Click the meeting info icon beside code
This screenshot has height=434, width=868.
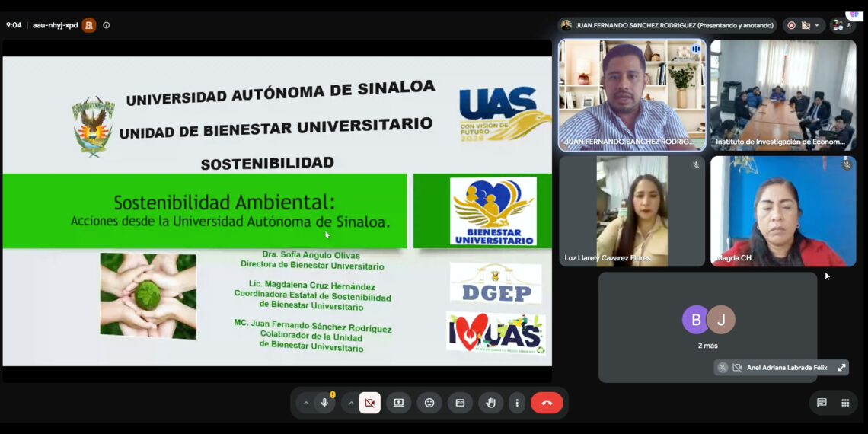(107, 25)
